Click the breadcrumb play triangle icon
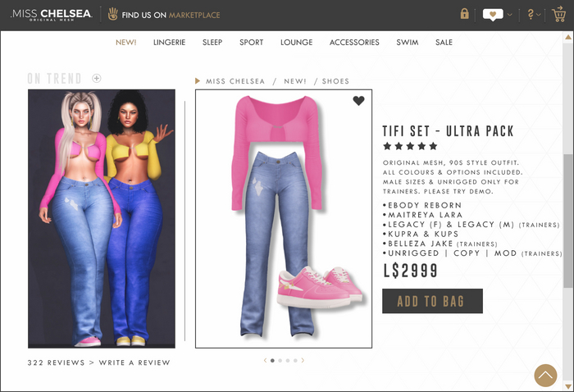 198,81
